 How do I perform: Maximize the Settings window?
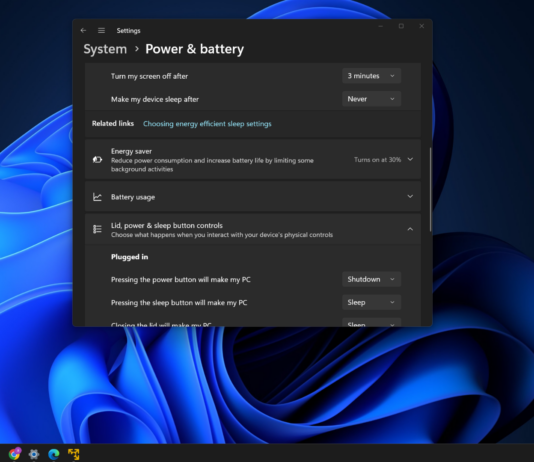[401, 26]
